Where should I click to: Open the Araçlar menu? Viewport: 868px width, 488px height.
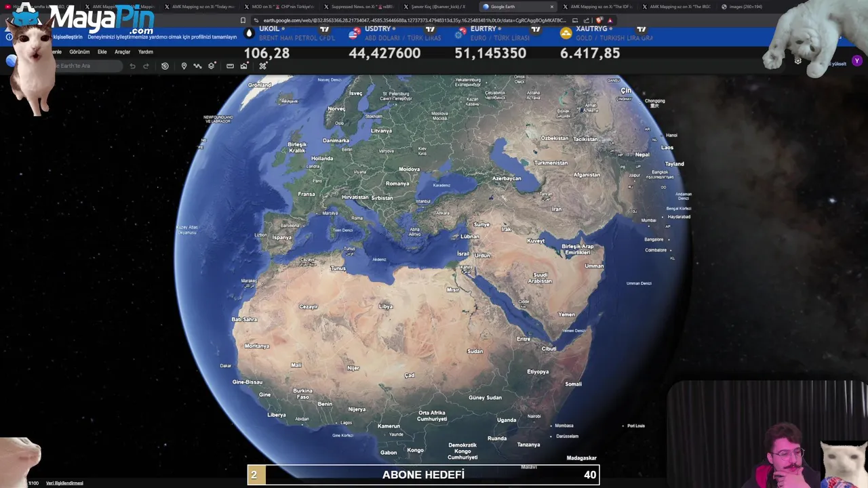click(122, 52)
